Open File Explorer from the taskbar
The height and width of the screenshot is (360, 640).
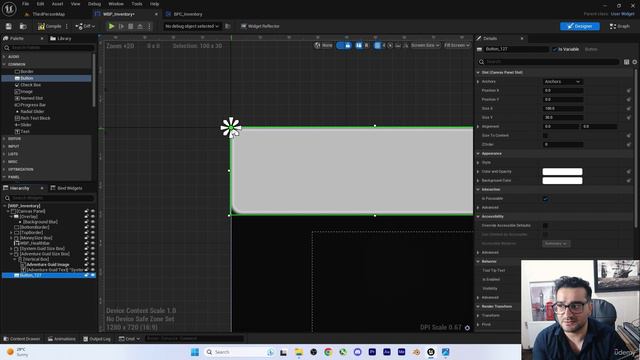click(299, 352)
